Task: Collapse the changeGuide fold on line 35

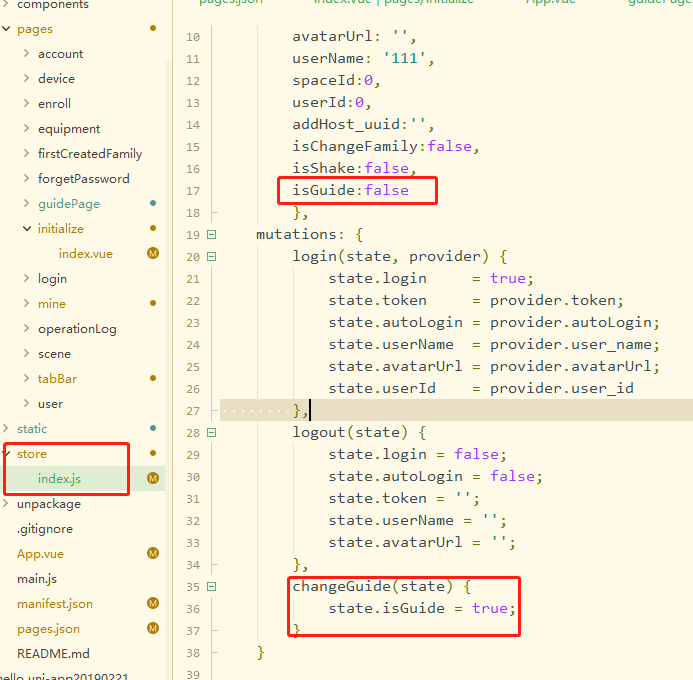Action: [212, 587]
